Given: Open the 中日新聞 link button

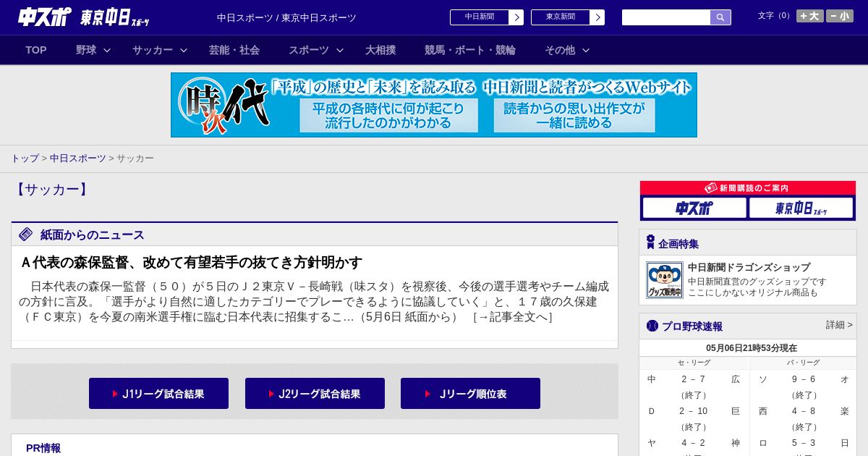Looking at the screenshot, I should (x=480, y=17).
